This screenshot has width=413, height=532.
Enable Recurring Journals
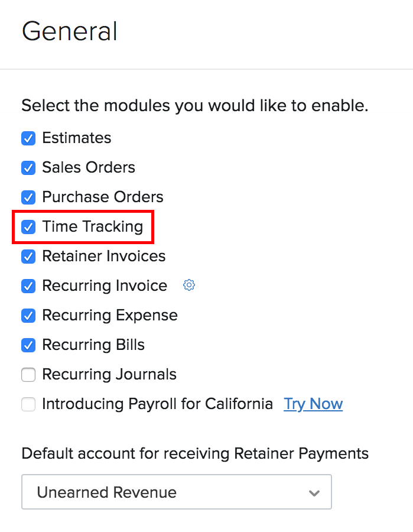point(28,375)
